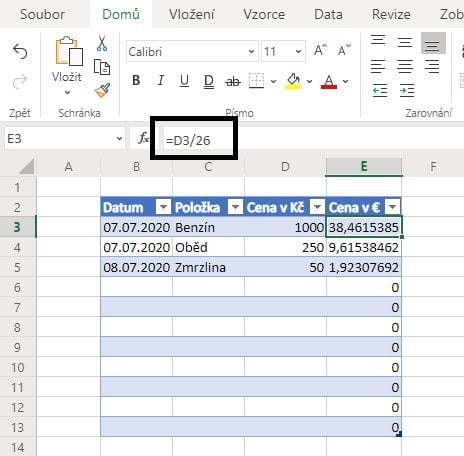Open the Položka column filter dropdown

235,207
